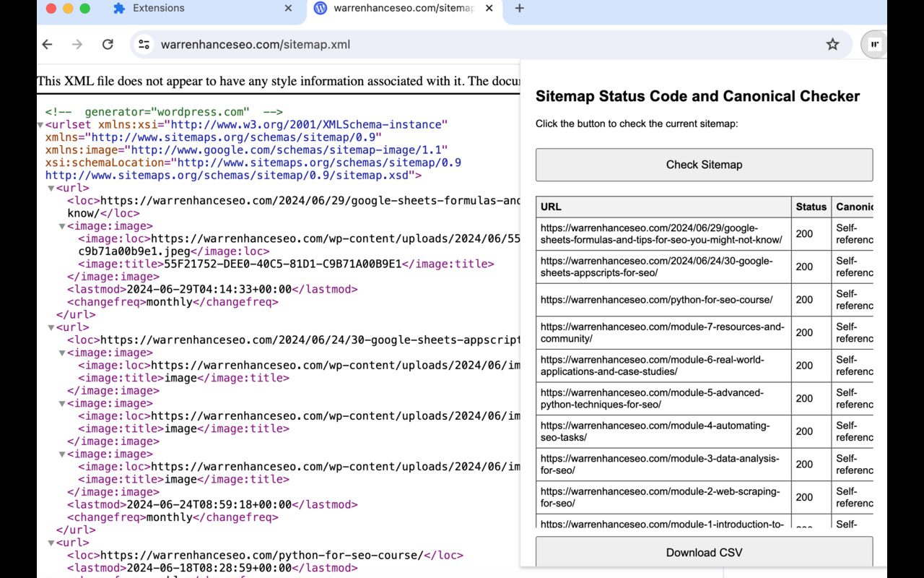
Task: Select the google-sheets-formulas-and-tips URL cell
Action: (663, 234)
